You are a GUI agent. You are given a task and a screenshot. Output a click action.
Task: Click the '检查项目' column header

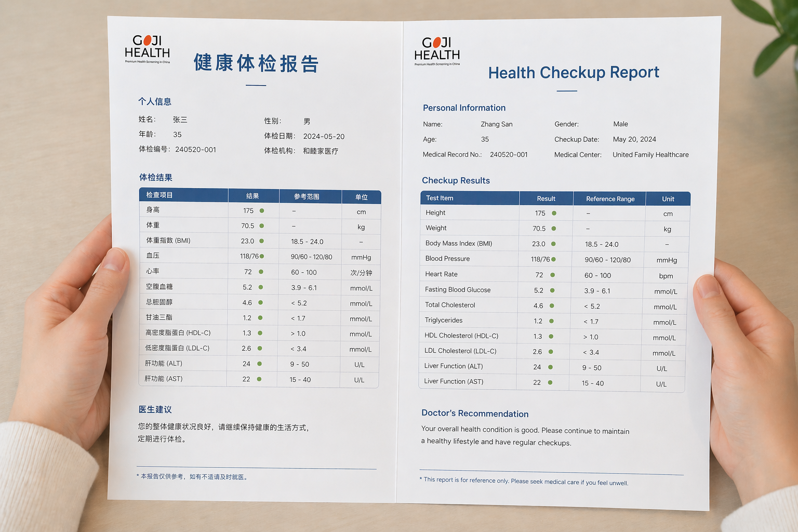tap(159, 195)
